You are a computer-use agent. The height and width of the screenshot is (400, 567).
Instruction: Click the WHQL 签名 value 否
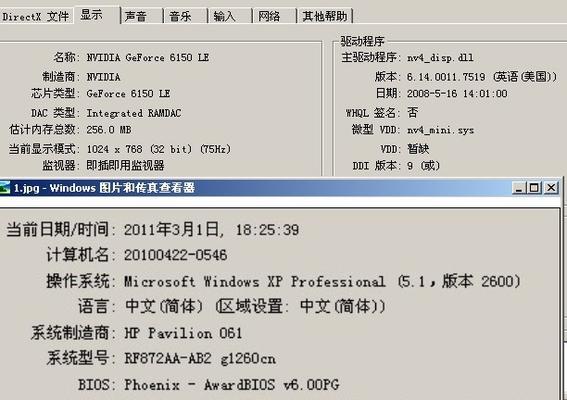click(x=413, y=112)
